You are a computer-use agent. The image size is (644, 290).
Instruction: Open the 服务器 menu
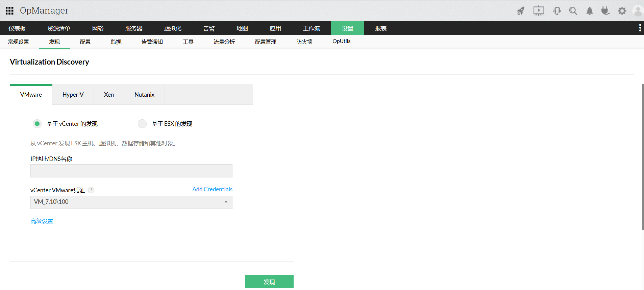[134, 28]
